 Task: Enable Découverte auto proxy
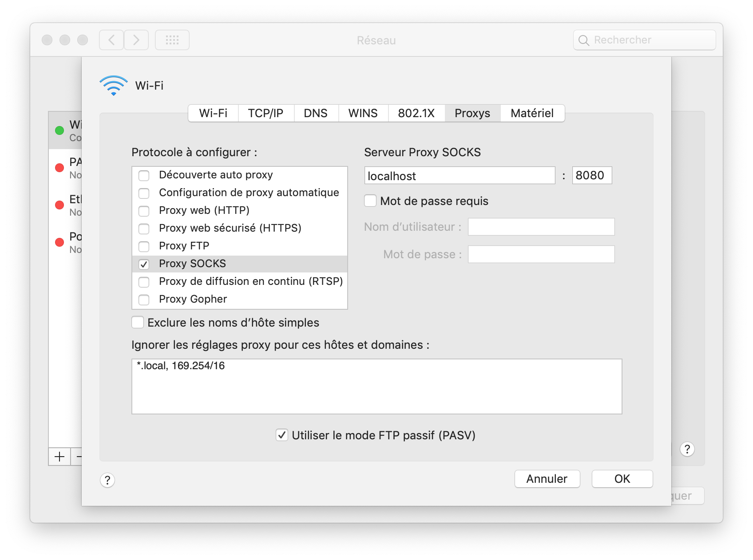[x=144, y=176]
